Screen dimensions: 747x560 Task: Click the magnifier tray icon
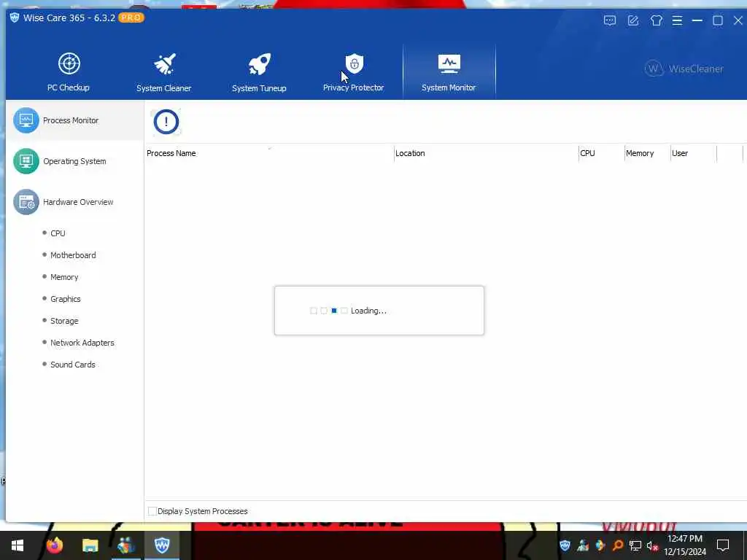[x=618, y=545]
